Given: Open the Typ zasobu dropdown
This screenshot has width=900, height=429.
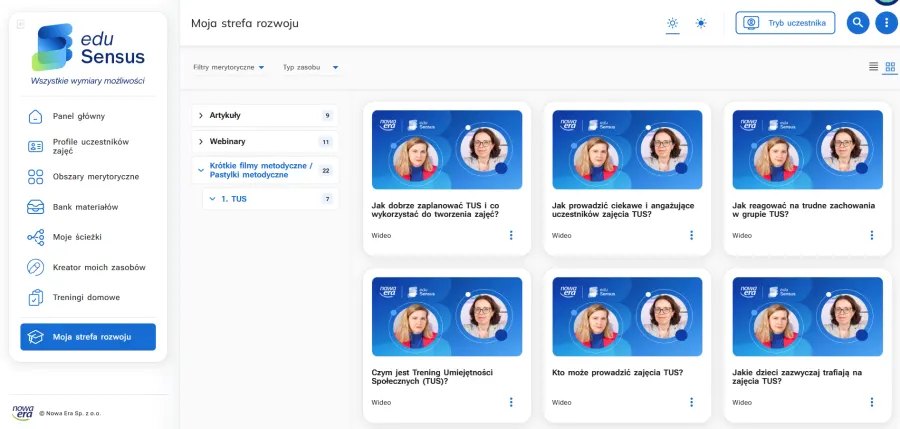Looking at the screenshot, I should tap(311, 67).
